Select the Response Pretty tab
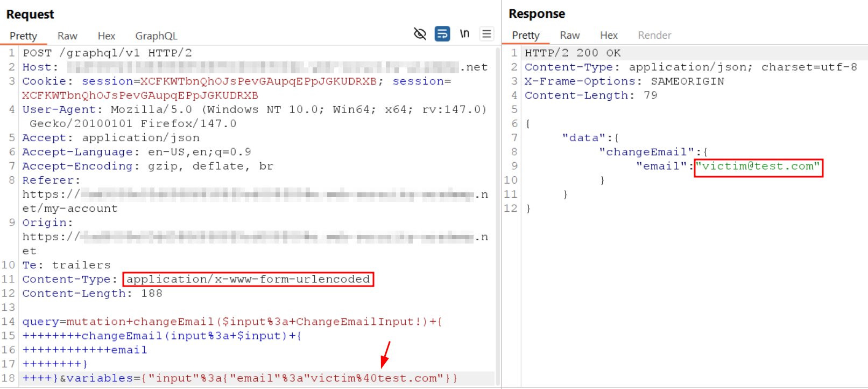Screen dimensions: 868x389 (525, 36)
